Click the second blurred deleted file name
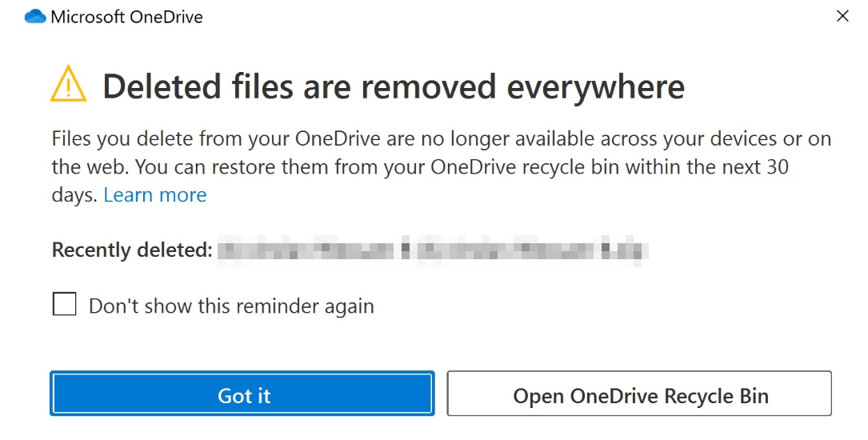Screen dimensions: 868x440 [532, 251]
